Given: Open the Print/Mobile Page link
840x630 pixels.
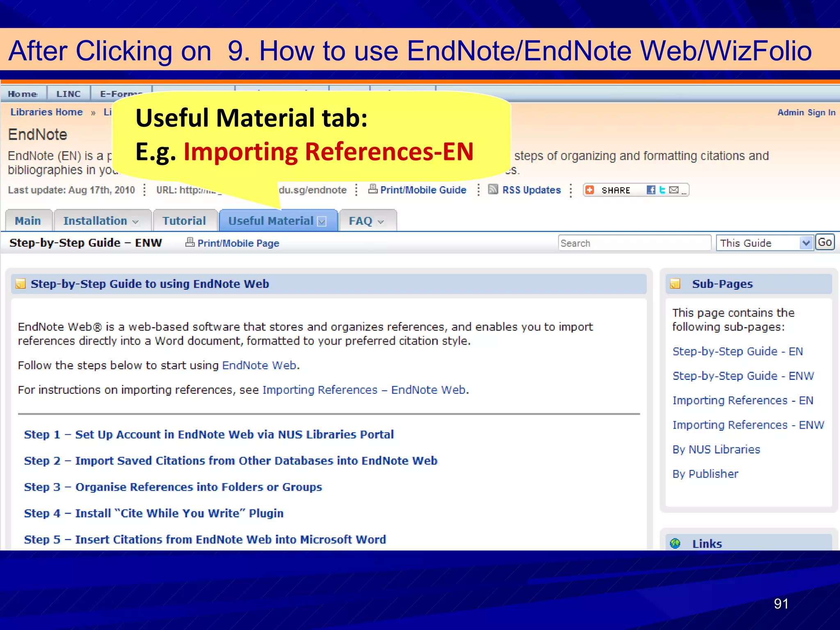Looking at the screenshot, I should [238, 243].
